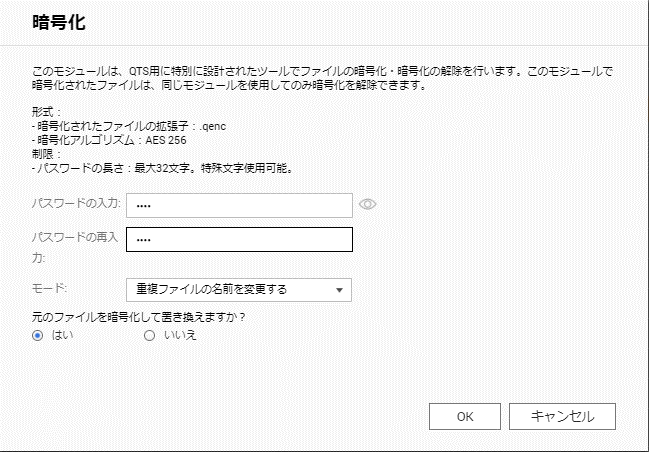The height and width of the screenshot is (452, 649).
Task: Click the キャンセル button
Action: 562,416
